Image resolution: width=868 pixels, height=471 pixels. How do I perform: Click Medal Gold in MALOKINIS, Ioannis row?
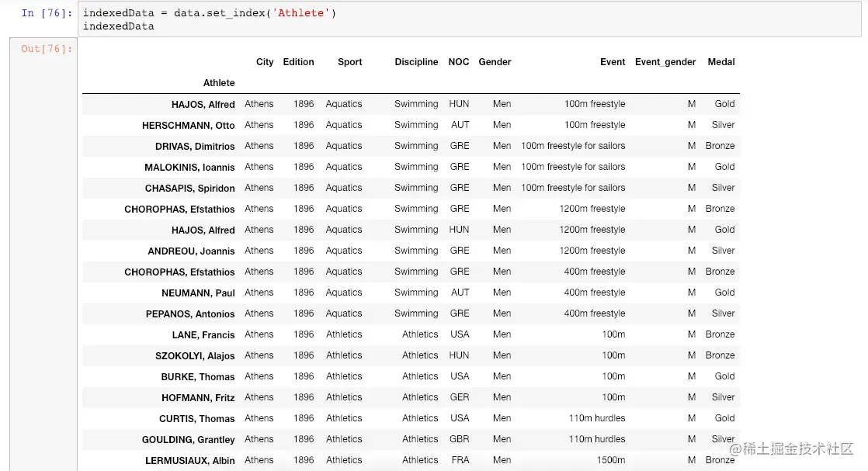pyautogui.click(x=724, y=167)
